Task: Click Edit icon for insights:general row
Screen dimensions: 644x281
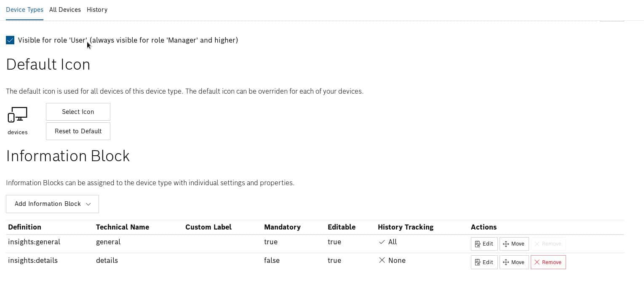Action: click(478, 244)
